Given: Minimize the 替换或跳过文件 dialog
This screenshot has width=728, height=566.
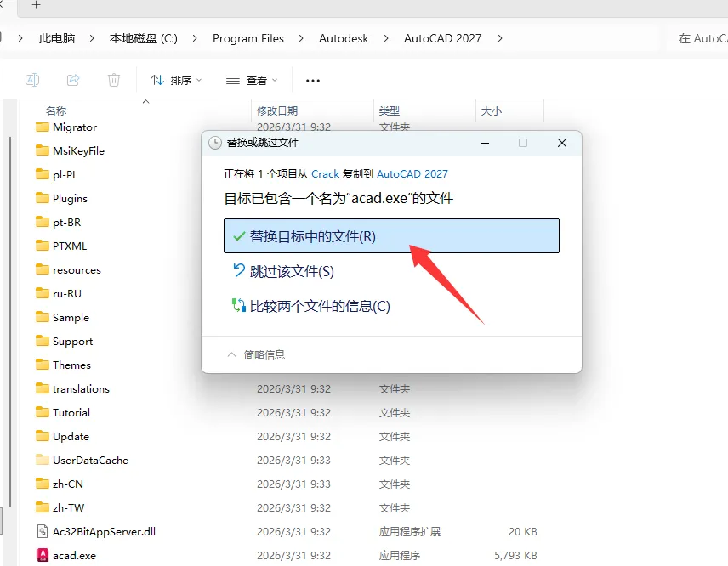Looking at the screenshot, I should coord(485,143).
